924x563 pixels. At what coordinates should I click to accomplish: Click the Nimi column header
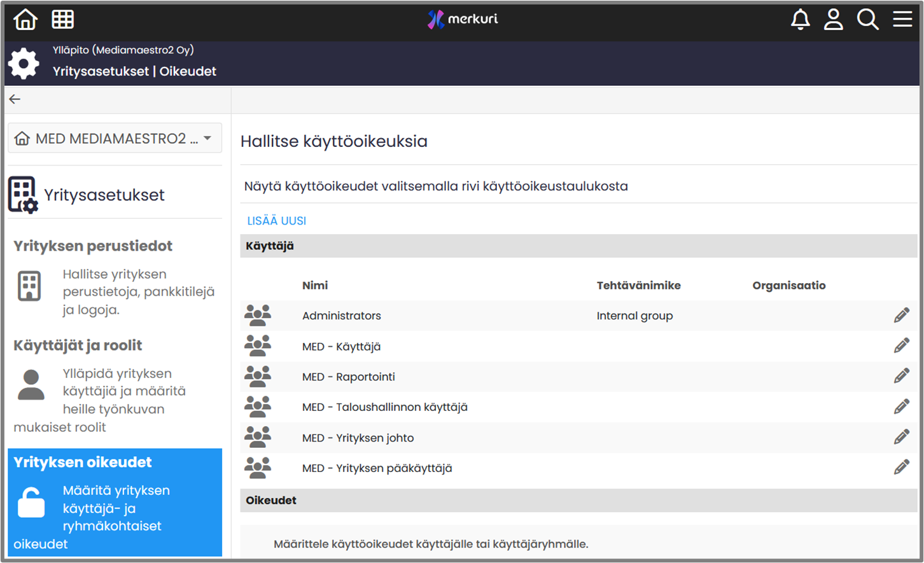click(315, 286)
